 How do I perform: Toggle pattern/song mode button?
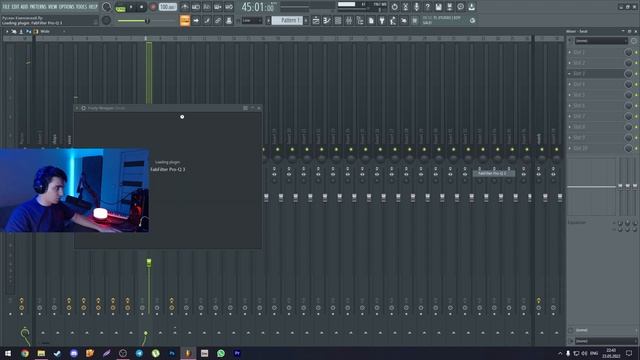pos(120,7)
